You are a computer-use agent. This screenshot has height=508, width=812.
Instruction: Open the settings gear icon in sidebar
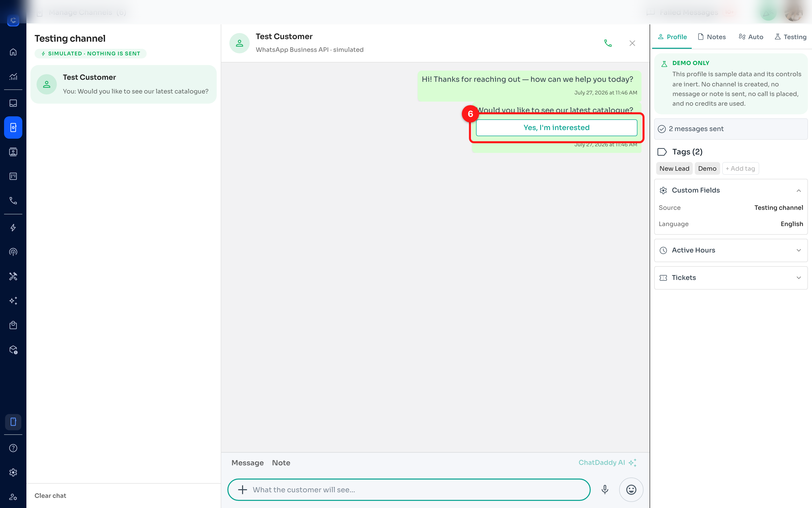point(13,472)
